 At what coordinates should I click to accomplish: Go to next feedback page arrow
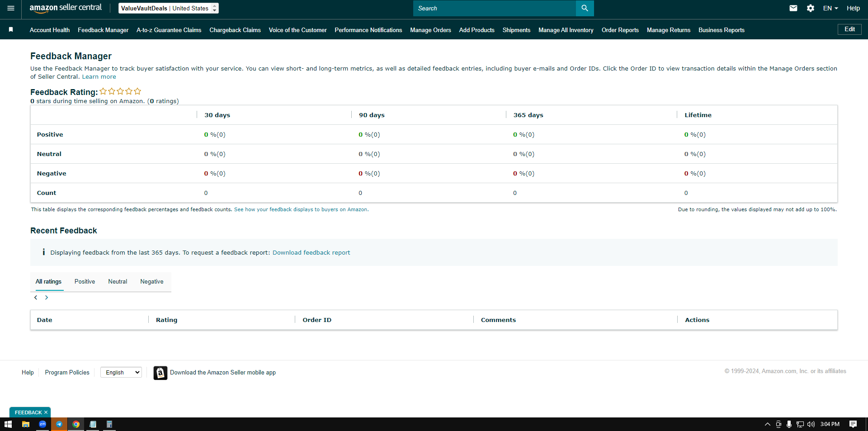[x=47, y=298]
